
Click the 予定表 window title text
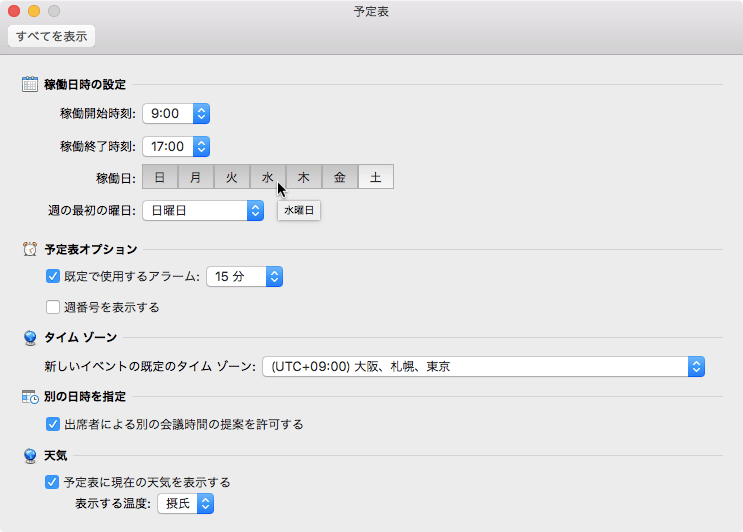(x=371, y=11)
